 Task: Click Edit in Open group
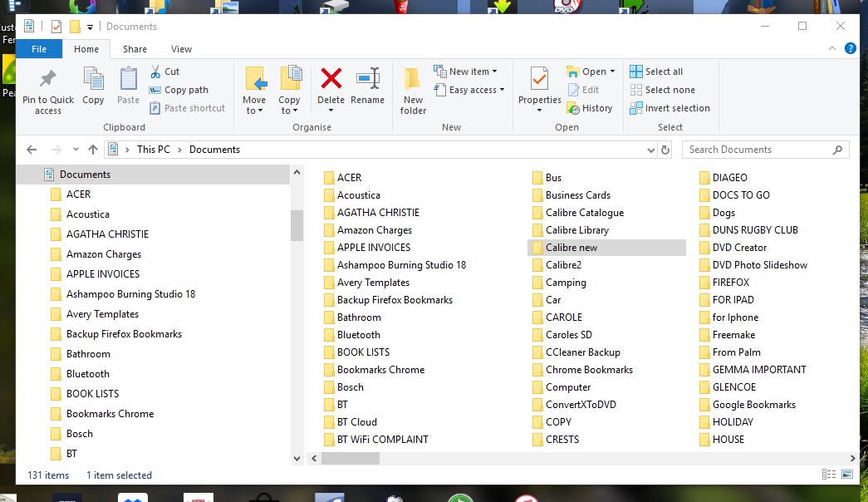coord(583,90)
